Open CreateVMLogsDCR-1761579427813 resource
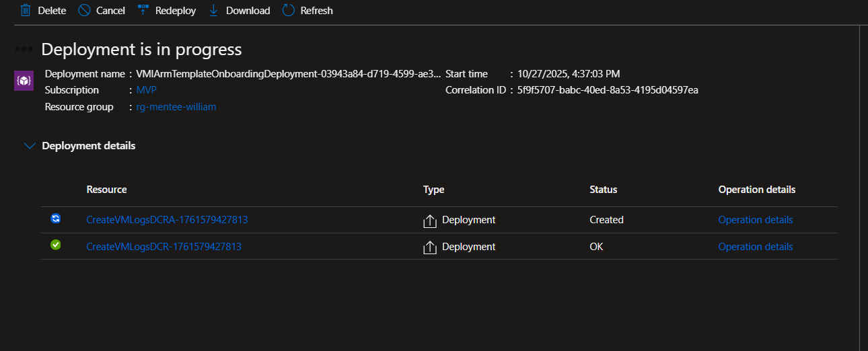The height and width of the screenshot is (351, 868). pyautogui.click(x=164, y=247)
